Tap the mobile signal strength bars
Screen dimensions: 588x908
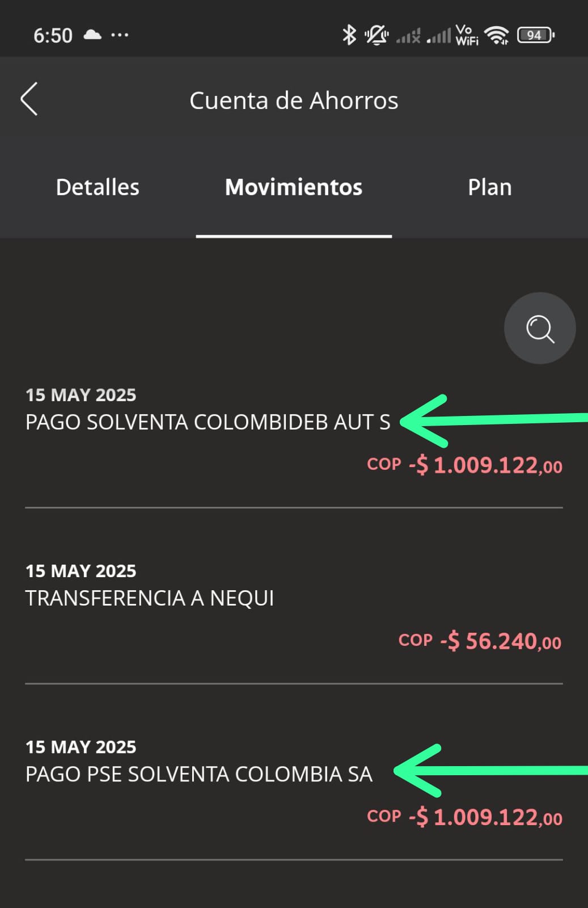(x=439, y=36)
